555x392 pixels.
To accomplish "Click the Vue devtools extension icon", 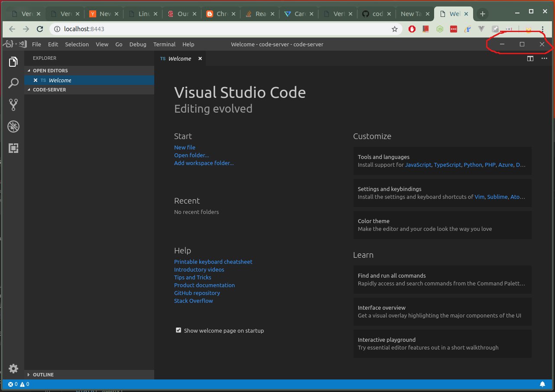I will (481, 29).
